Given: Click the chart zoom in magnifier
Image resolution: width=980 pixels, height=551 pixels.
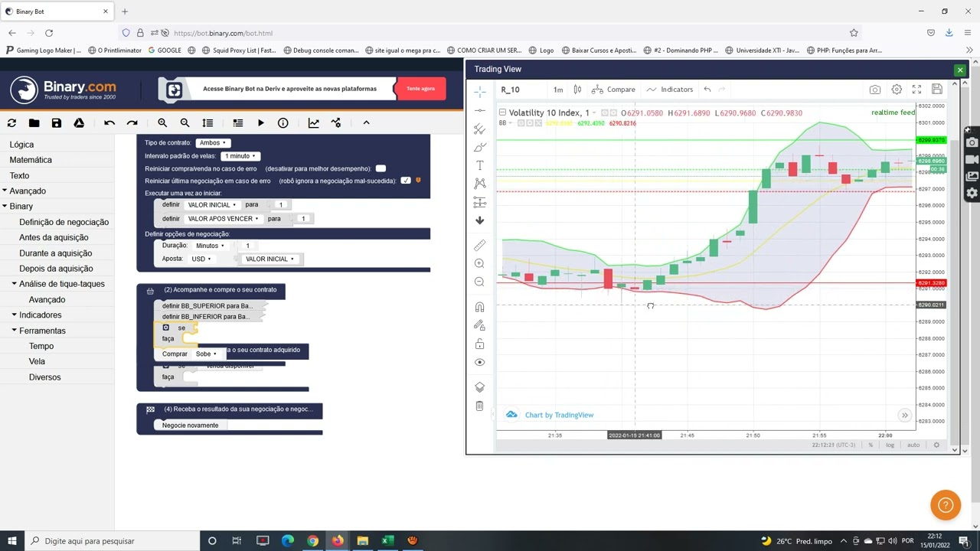Looking at the screenshot, I should [x=479, y=263].
